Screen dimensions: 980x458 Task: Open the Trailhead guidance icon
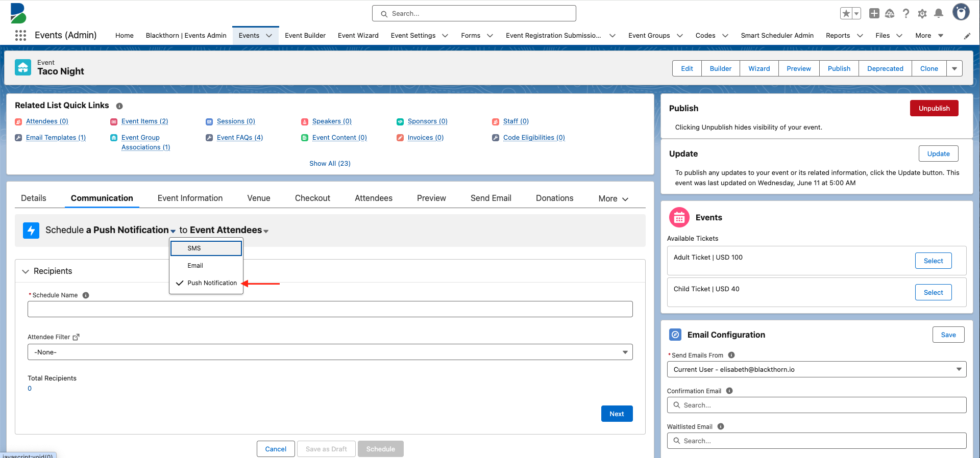(x=890, y=13)
